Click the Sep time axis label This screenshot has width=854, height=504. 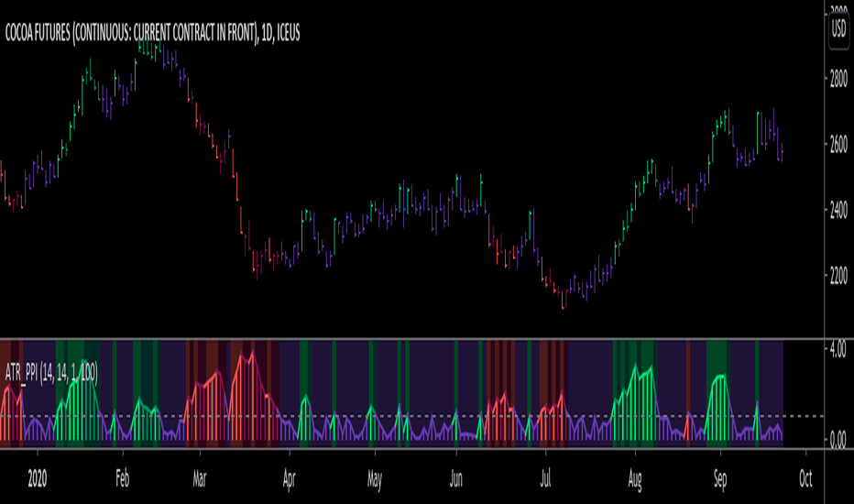coord(720,479)
